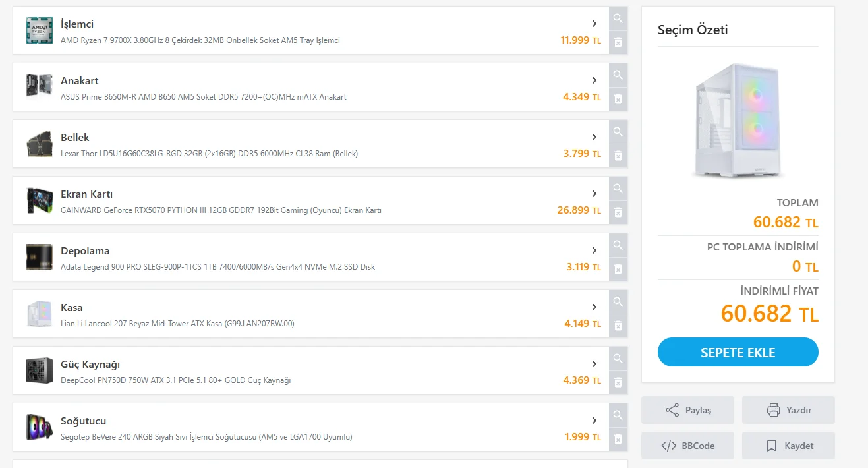This screenshot has height=468, width=868.
Task: Expand the Ekran Kartı chevron arrow
Action: [594, 194]
